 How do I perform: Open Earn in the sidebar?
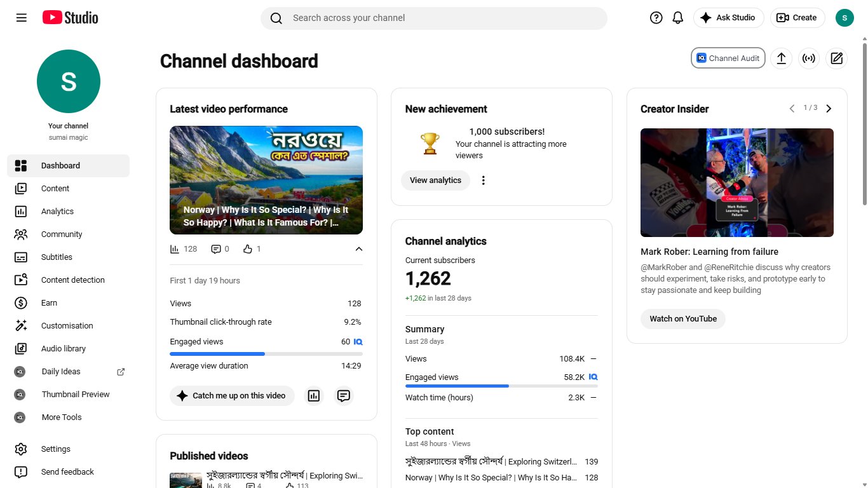click(x=69, y=303)
